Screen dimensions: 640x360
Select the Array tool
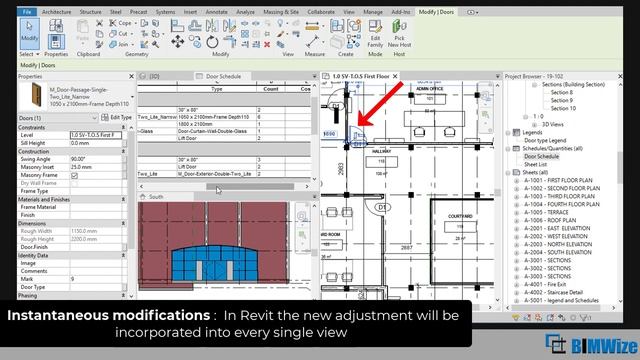pos(245,34)
